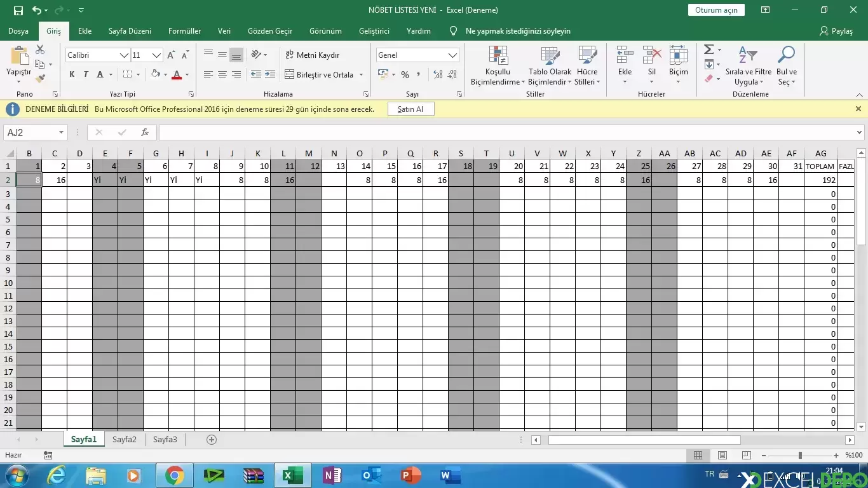Click the Paylaş share button

point(836,30)
